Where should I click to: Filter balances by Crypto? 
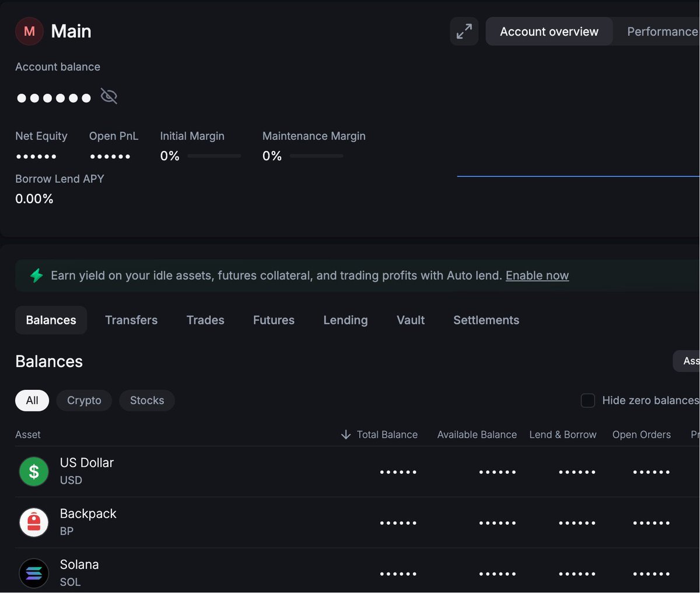(x=84, y=400)
